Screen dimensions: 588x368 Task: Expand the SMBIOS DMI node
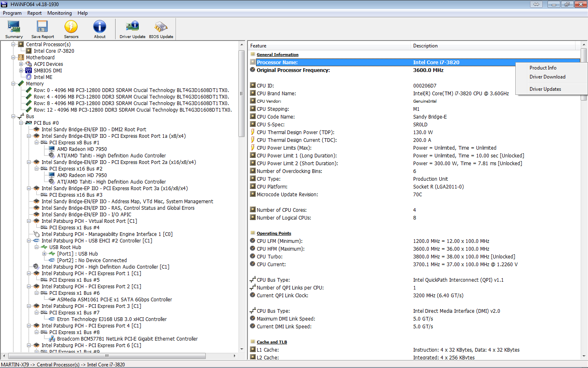(21, 71)
